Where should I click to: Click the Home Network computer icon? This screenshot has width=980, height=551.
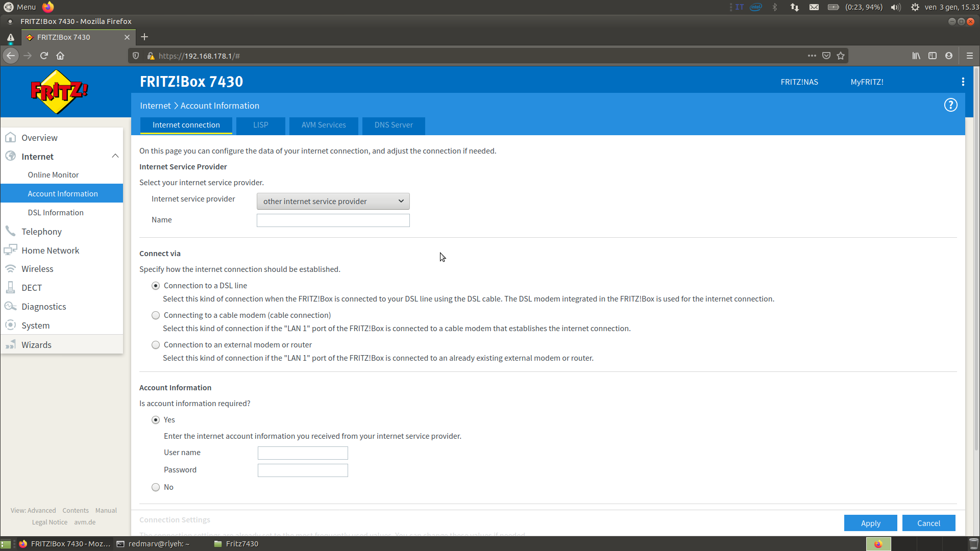click(11, 250)
